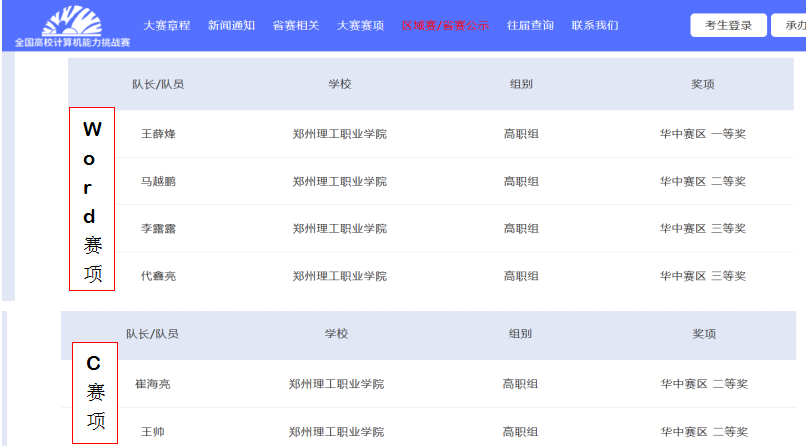Select the 李露露 row name
This screenshot has width=808, height=446.
pos(158,229)
